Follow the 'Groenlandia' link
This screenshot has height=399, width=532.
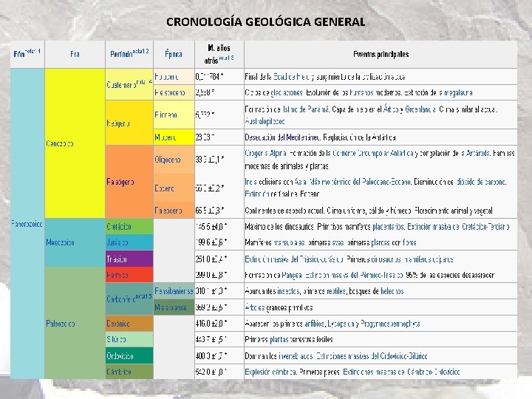(420, 109)
